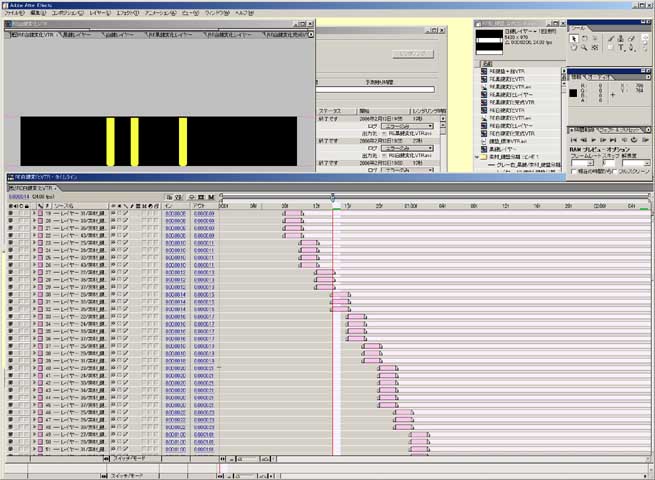Open the 編集 (Edit) menu
This screenshot has height=480, width=655.
pos(38,13)
